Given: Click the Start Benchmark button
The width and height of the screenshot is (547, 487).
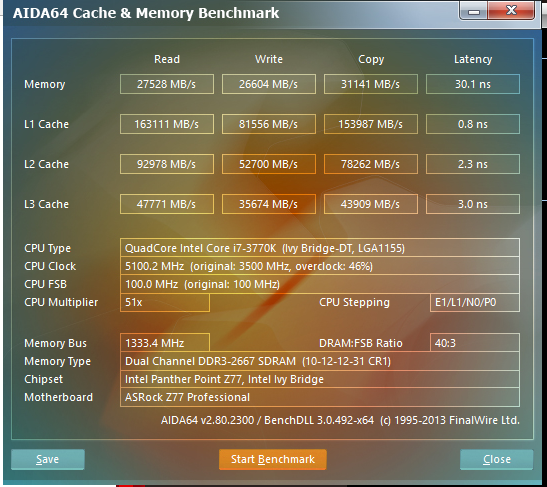Looking at the screenshot, I should point(273,459).
